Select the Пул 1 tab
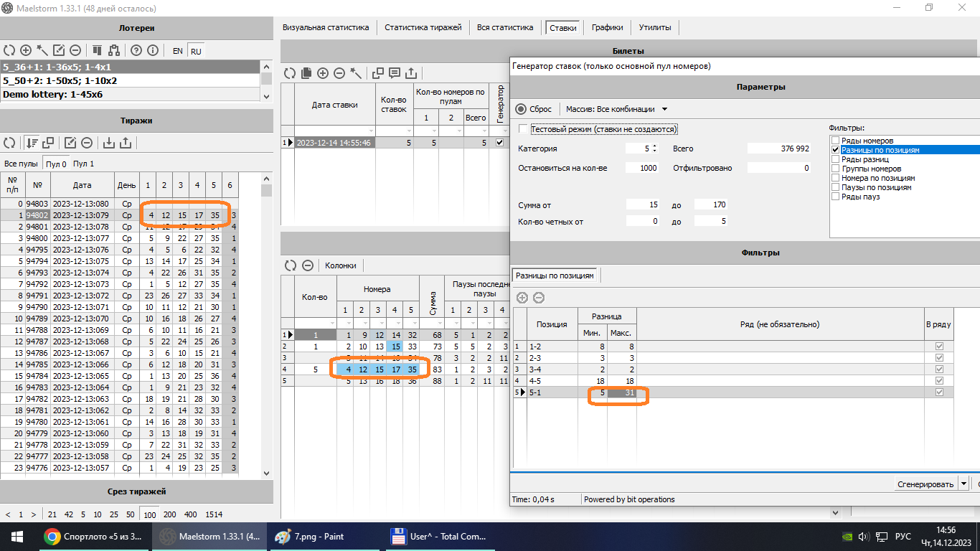The image size is (980, 551). 83,164
